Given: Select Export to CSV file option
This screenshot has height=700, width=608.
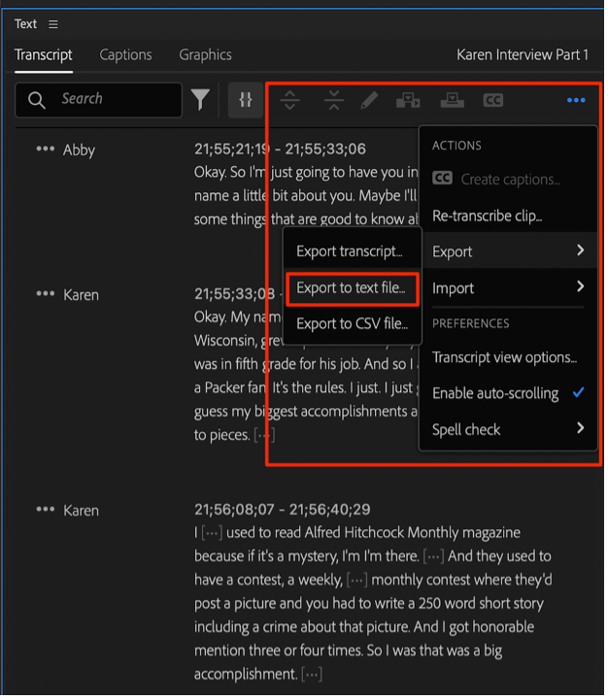Looking at the screenshot, I should tap(352, 323).
